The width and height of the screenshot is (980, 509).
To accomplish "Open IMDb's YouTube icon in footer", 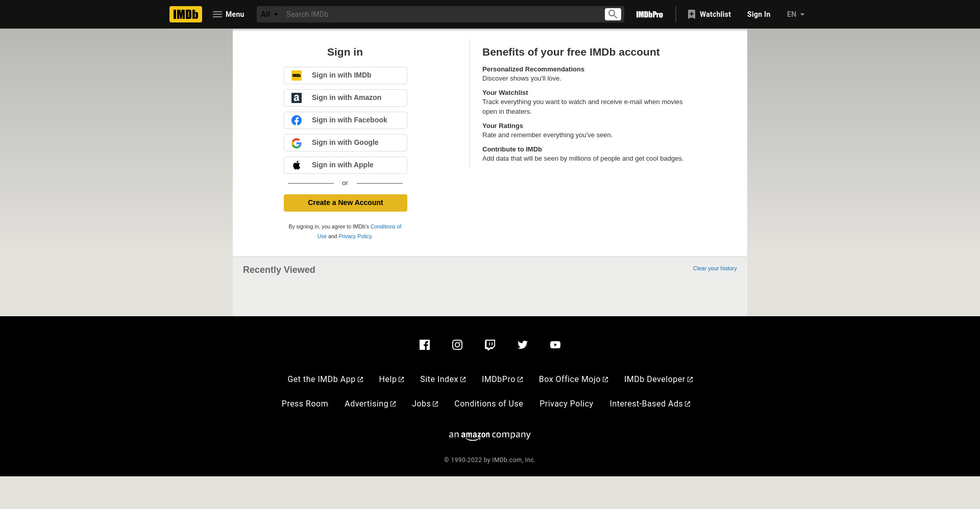I will coord(555,345).
